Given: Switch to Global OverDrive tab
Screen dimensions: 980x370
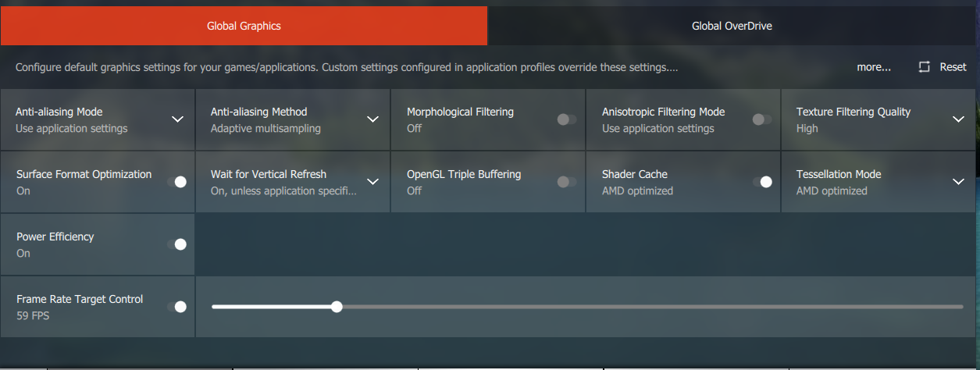Looking at the screenshot, I should (732, 26).
